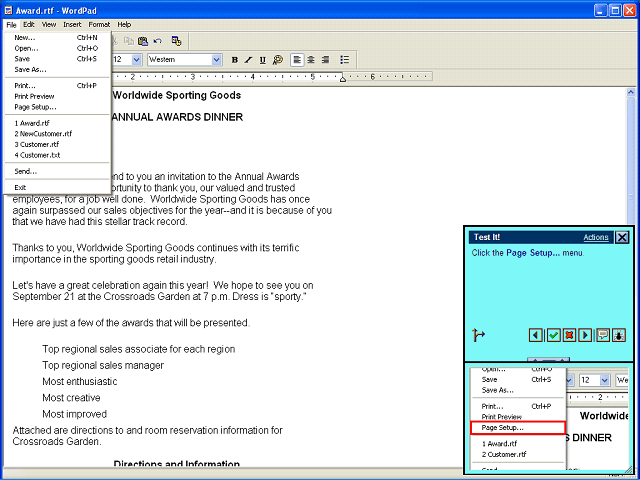
Task: Toggle underline formatting in the toolbar
Action: 262,60
